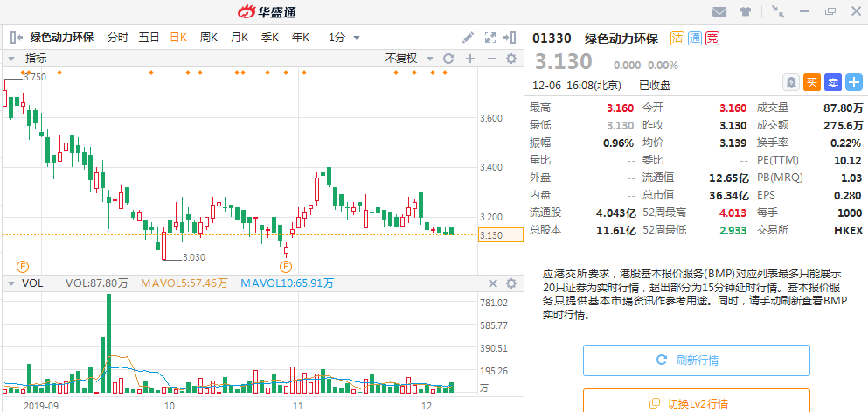
Task: Click the 交易所 value HKEX
Action: click(848, 230)
